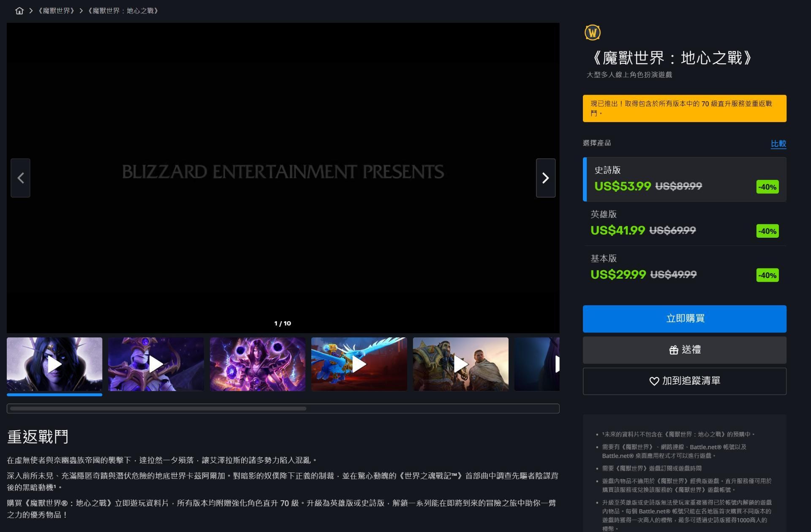Click the -40% badge on 基本版
Image resolution: width=811 pixels, height=532 pixels.
(767, 275)
